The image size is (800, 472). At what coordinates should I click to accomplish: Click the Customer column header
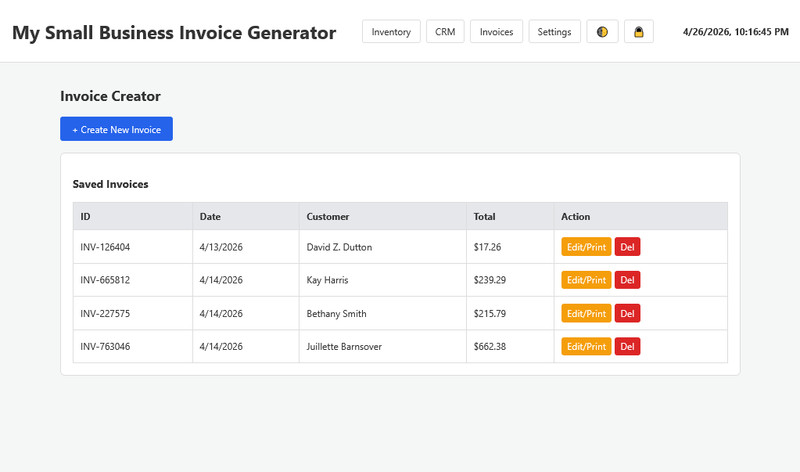[x=383, y=216]
